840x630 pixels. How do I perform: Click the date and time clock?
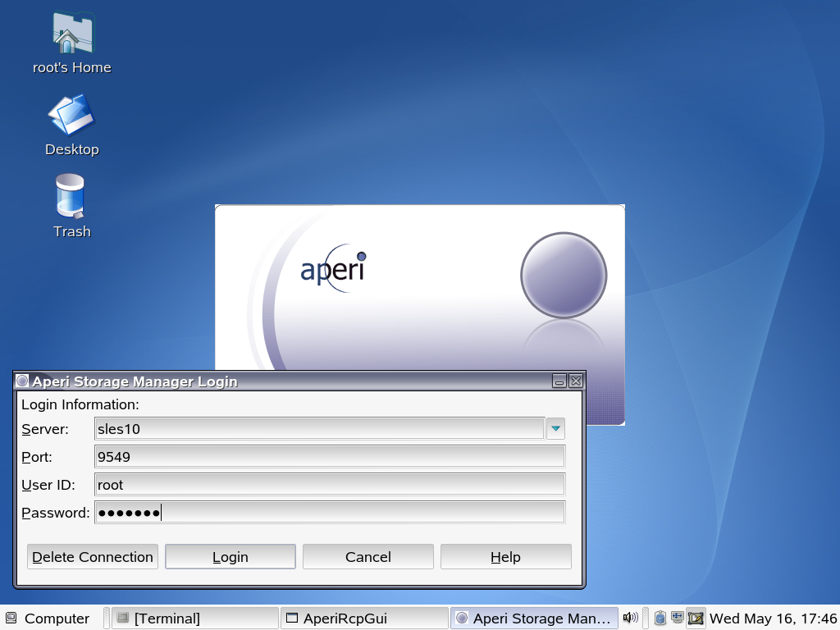pos(773,619)
